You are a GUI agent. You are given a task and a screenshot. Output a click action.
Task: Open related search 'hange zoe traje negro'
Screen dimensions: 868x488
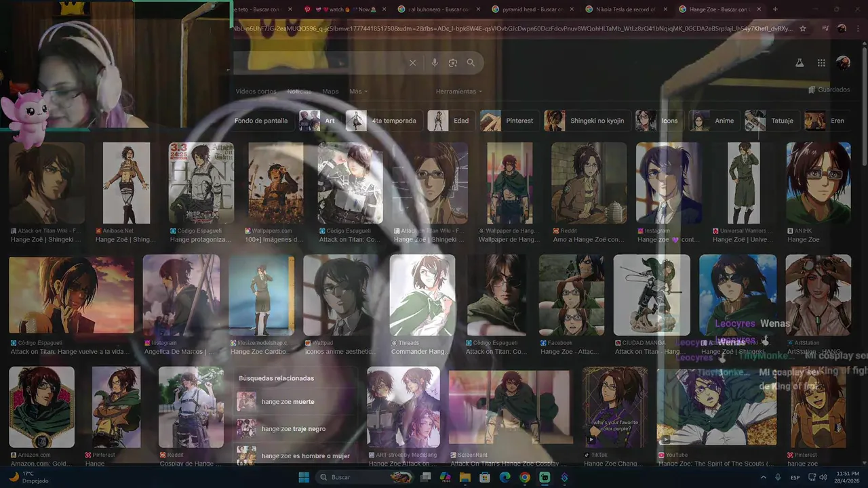tap(294, 429)
